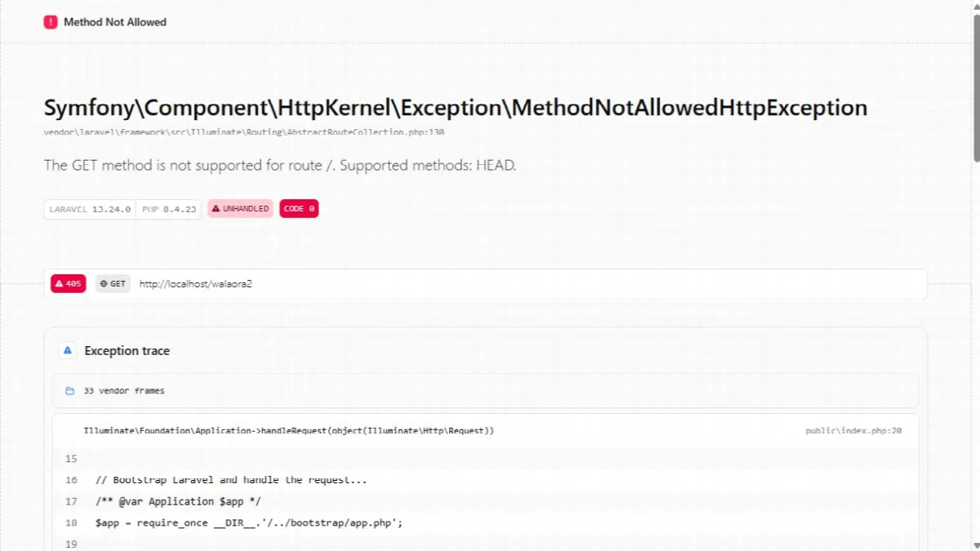Click the PHP 8.4.23 version badge

[168, 209]
